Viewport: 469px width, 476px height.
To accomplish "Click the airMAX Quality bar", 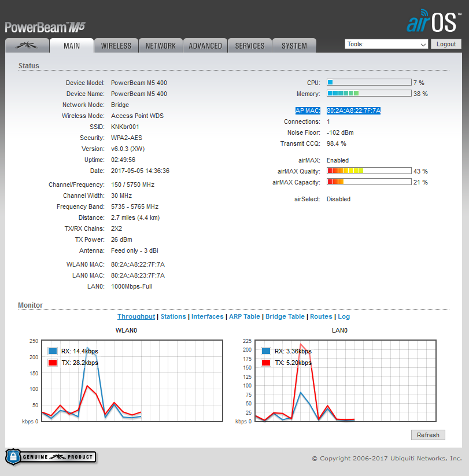I will (369, 171).
